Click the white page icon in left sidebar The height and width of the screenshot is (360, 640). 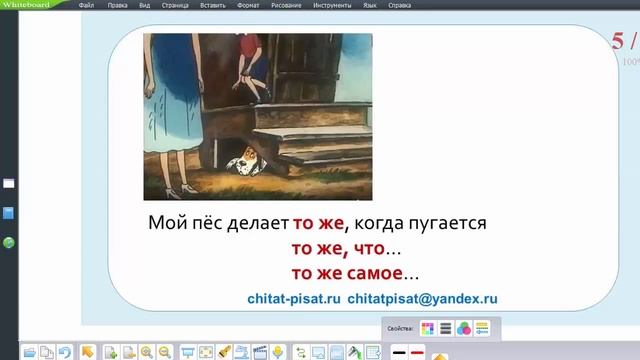tap(9, 184)
